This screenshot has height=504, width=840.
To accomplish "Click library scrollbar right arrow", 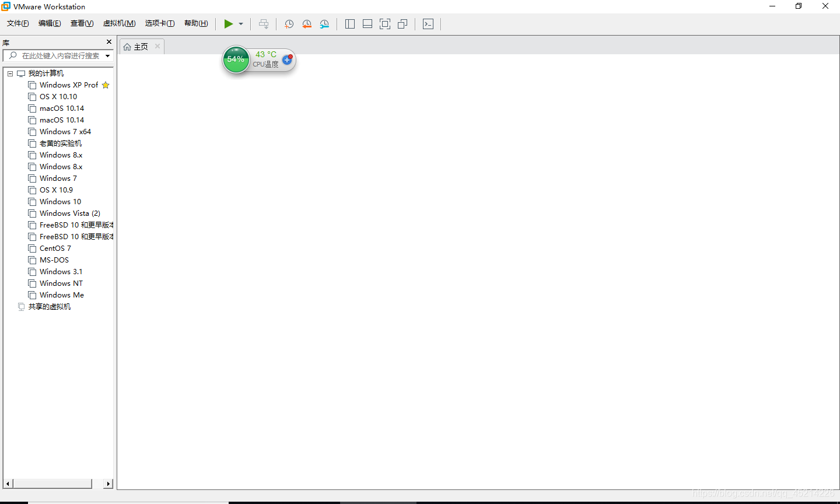I will pos(108,484).
